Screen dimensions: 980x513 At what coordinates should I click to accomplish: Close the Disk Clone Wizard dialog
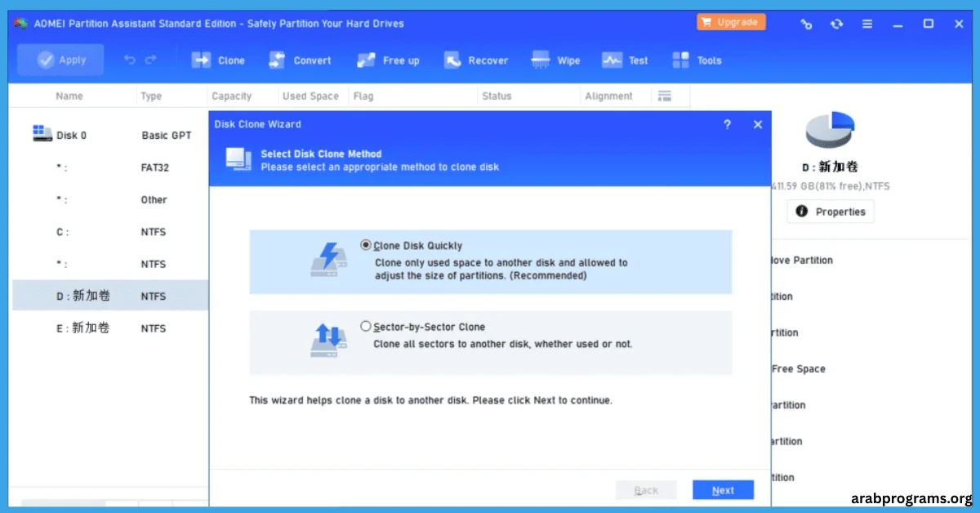point(758,124)
